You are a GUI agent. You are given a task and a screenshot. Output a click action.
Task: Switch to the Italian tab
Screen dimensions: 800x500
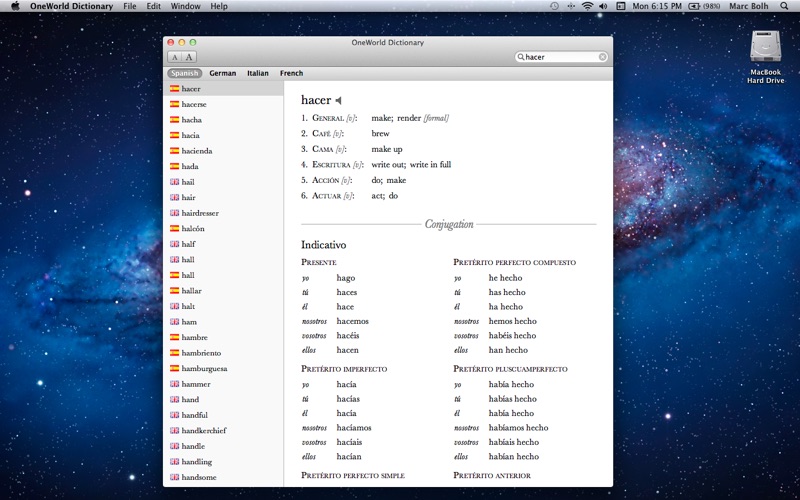(258, 73)
